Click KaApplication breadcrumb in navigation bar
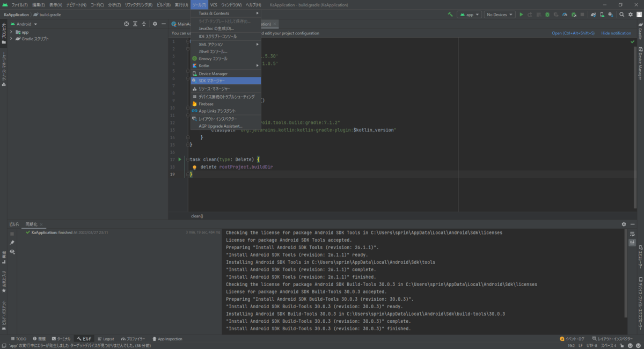The image size is (644, 349). [16, 14]
